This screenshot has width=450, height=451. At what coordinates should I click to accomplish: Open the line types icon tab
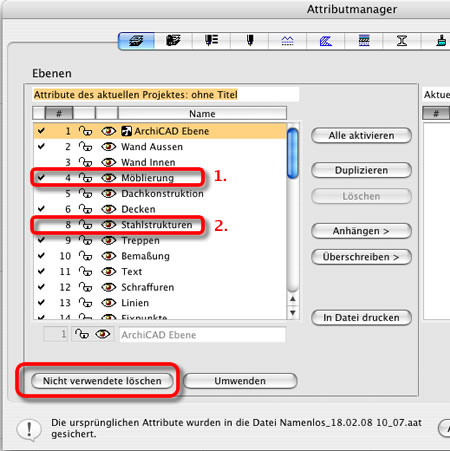point(288,41)
